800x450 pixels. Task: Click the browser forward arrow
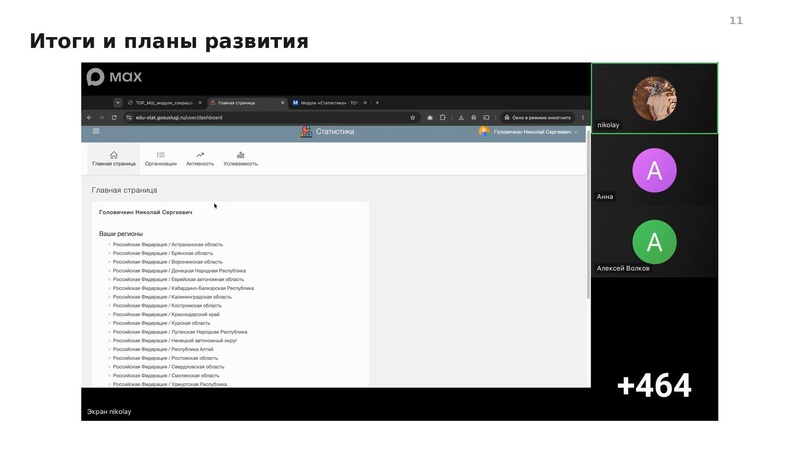tap(102, 117)
